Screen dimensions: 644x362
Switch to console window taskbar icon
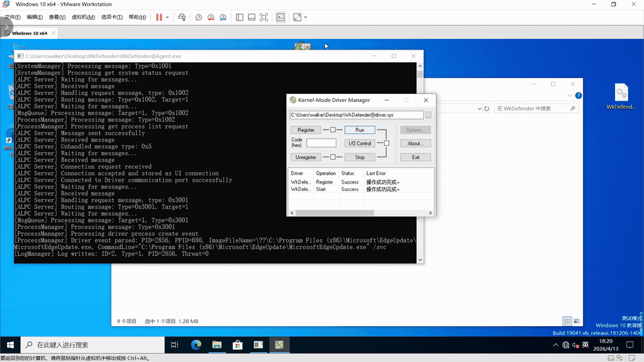click(x=258, y=345)
